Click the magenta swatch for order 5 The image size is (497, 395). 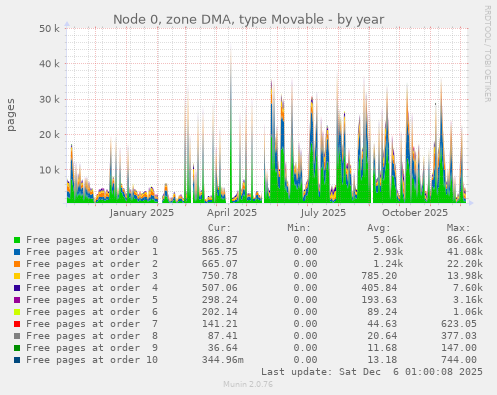[x=17, y=300]
